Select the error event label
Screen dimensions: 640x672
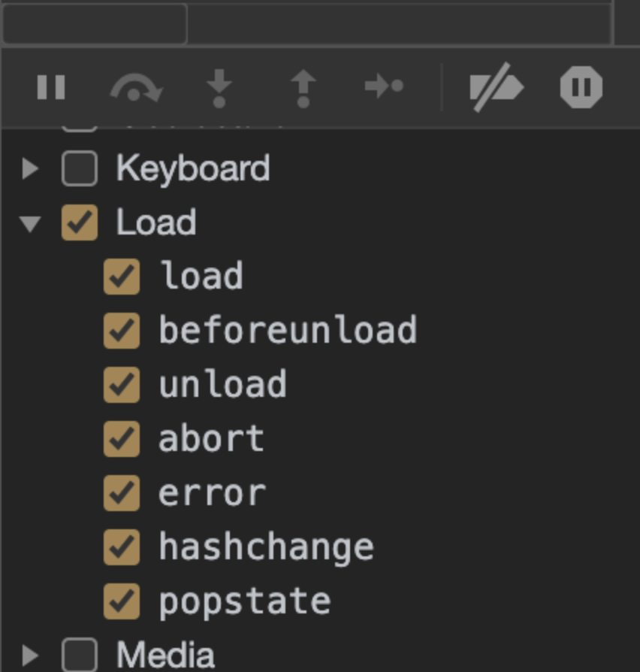[x=212, y=493]
